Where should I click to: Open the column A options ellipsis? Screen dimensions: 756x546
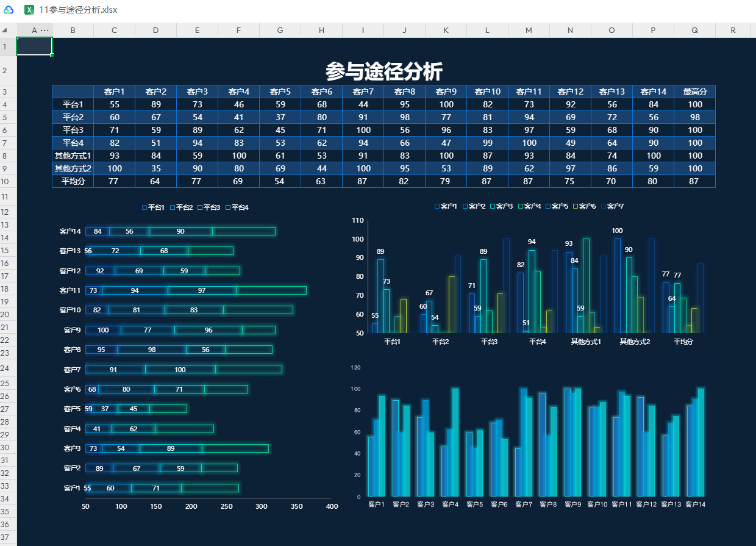pyautogui.click(x=45, y=31)
